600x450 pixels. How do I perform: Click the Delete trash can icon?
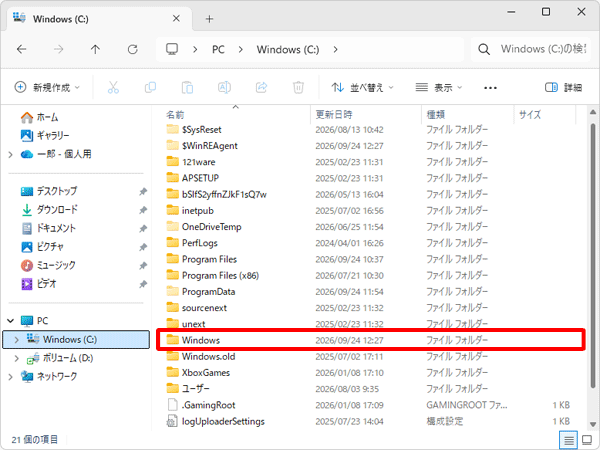click(x=298, y=88)
